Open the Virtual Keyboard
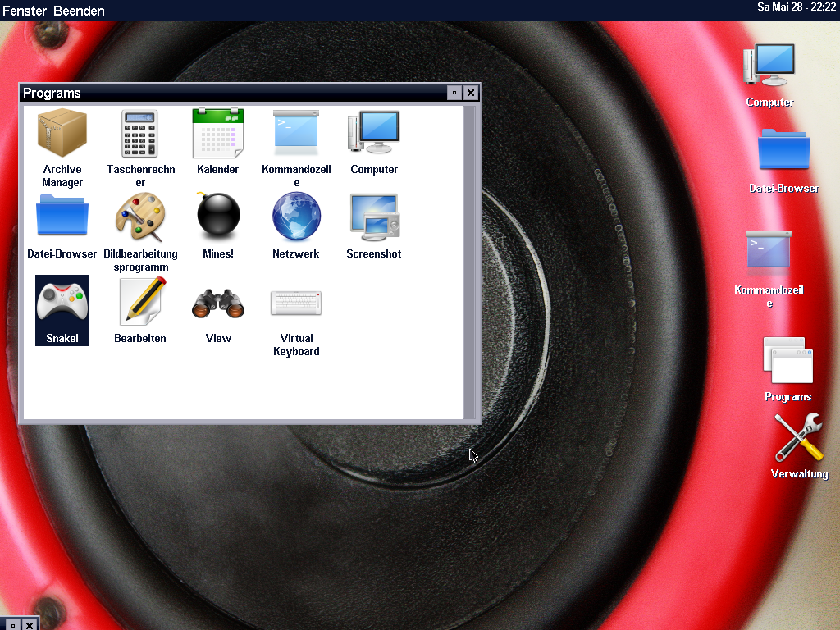 (296, 303)
